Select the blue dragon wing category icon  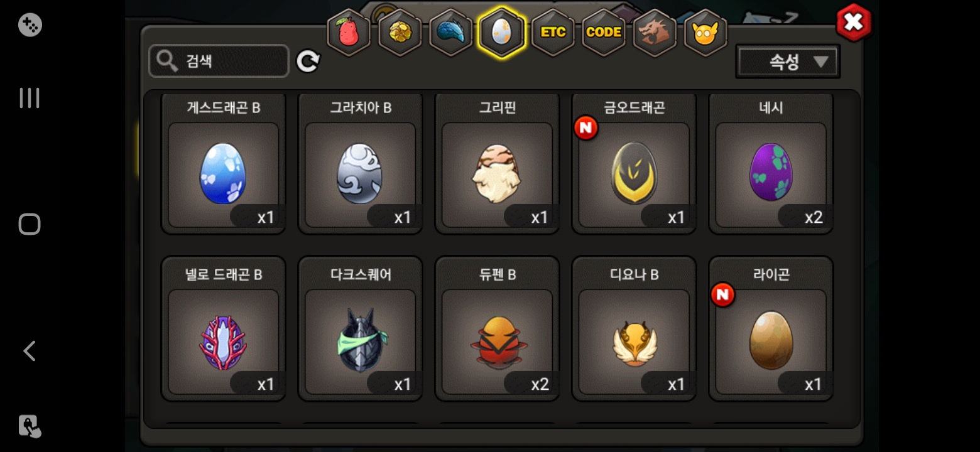click(450, 32)
